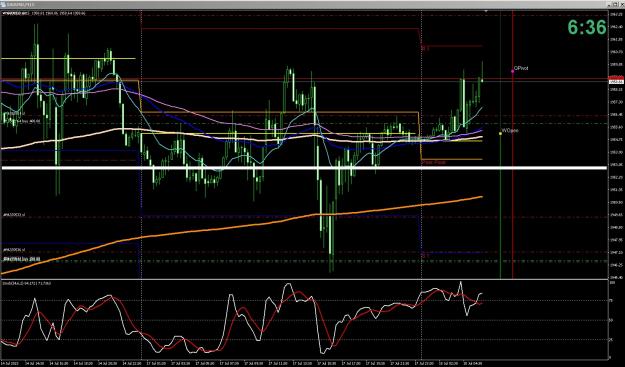Close the chart window
Image resolution: width=625 pixels, height=367 pixels.
point(621,4)
